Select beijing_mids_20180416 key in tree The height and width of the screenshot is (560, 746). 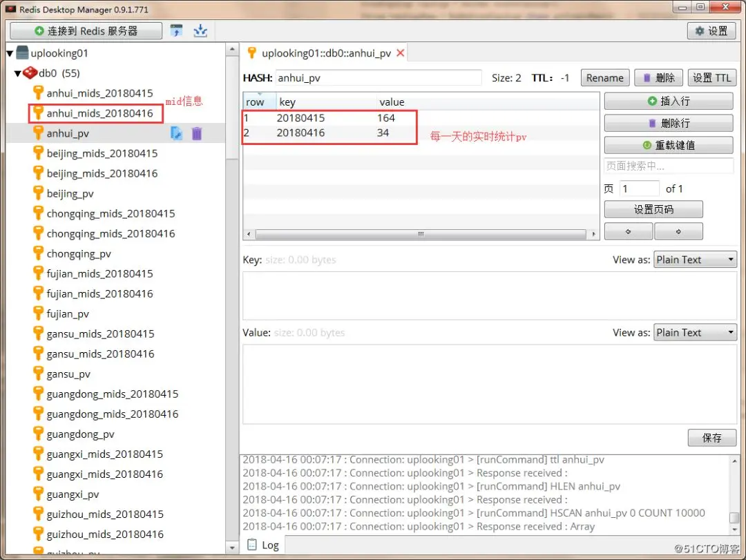click(102, 173)
